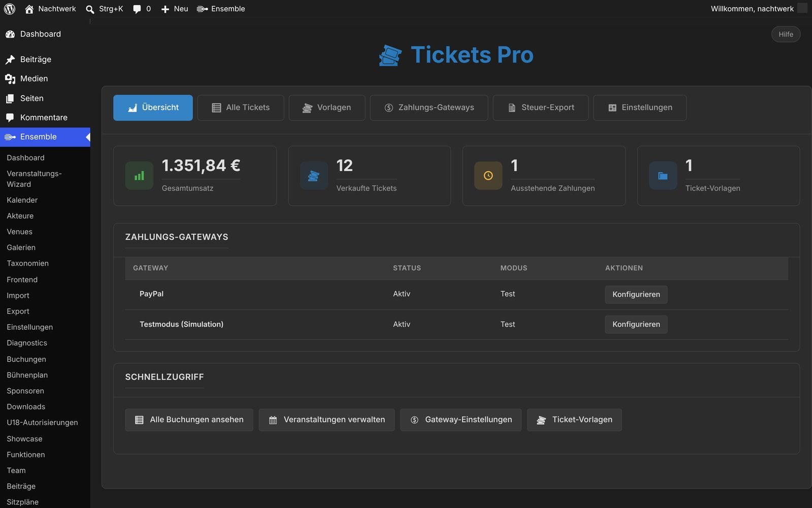This screenshot has width=812, height=508.
Task: Click the clock icon for Ausstehende Zahlungen
Action: pos(488,176)
